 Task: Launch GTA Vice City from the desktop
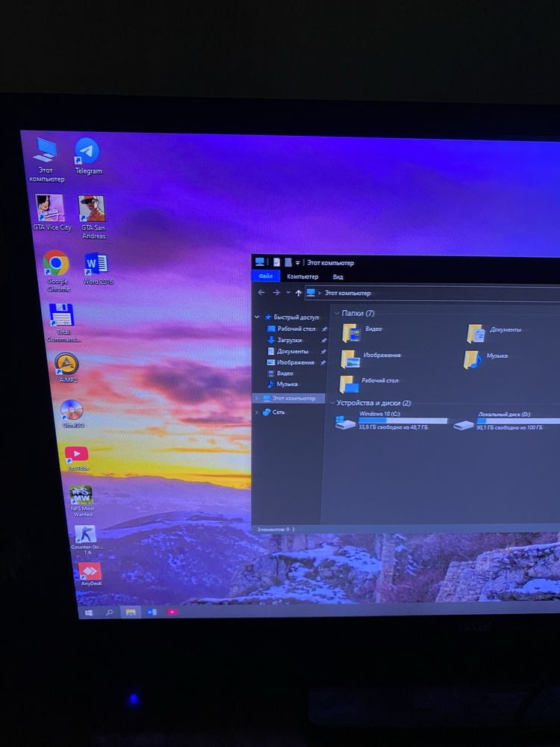coord(52,214)
